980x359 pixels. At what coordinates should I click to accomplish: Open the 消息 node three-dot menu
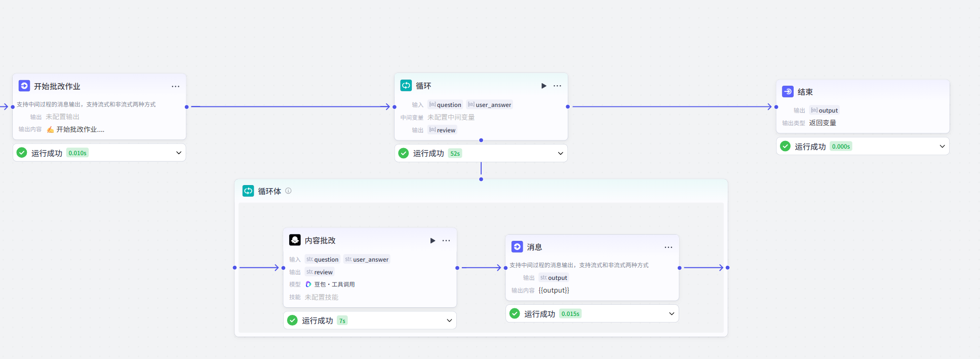[x=668, y=247]
